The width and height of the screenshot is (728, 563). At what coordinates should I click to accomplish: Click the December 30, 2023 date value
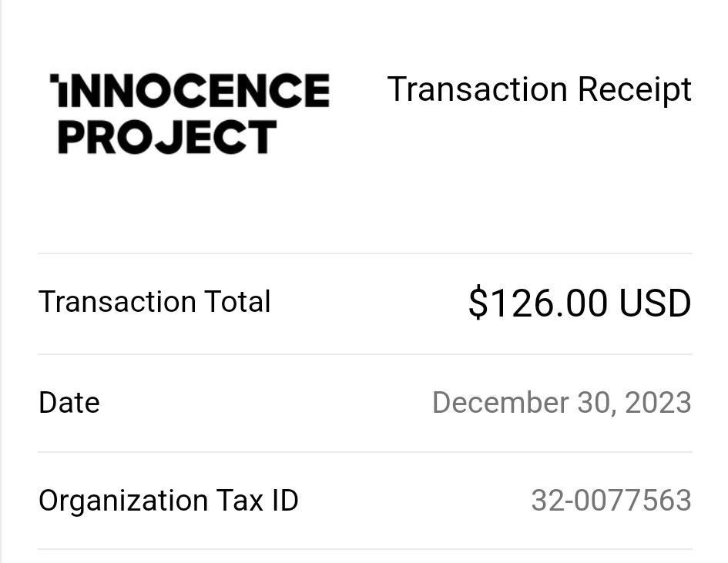(x=562, y=402)
